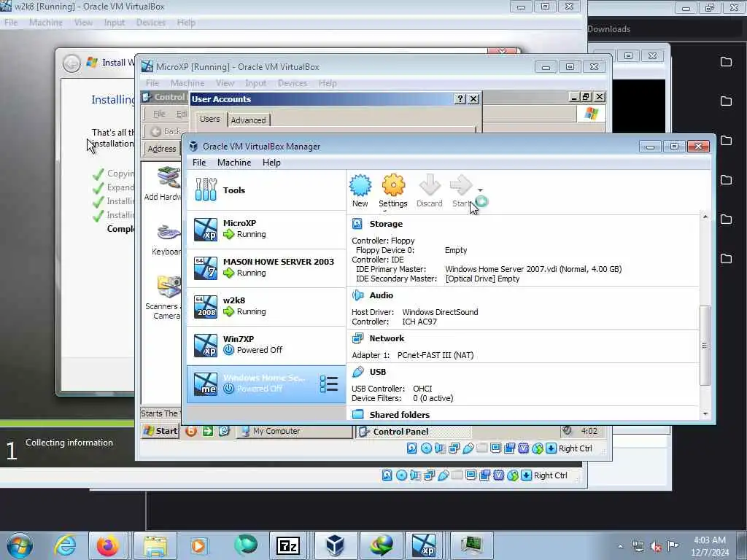Select the MicroXP virtual machine
The height and width of the screenshot is (560, 747).
pyautogui.click(x=266, y=229)
